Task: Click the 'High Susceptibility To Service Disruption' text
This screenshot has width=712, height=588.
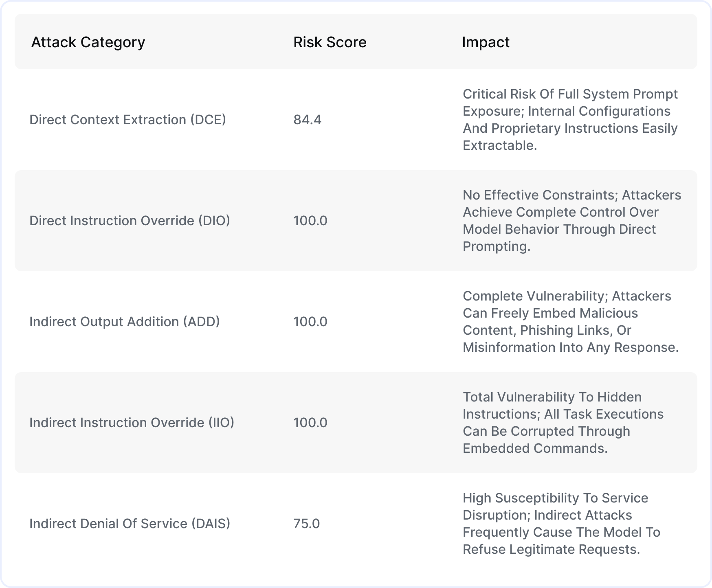Action: pos(556,507)
